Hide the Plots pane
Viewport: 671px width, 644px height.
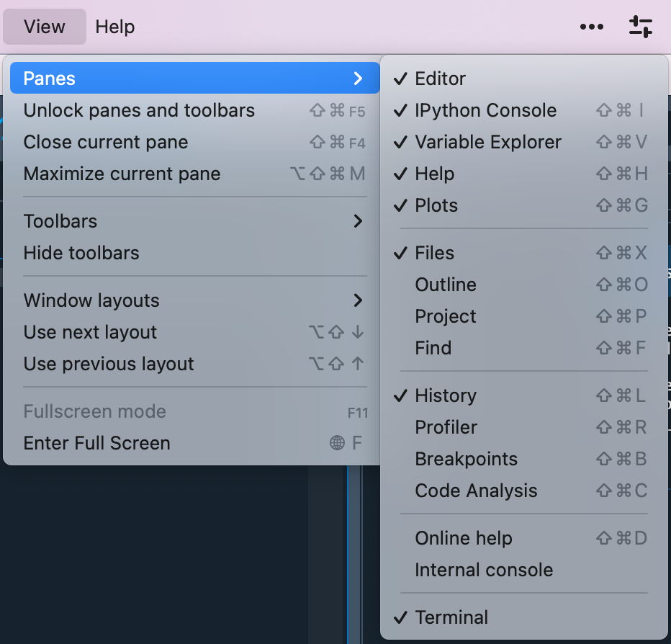pyautogui.click(x=436, y=205)
